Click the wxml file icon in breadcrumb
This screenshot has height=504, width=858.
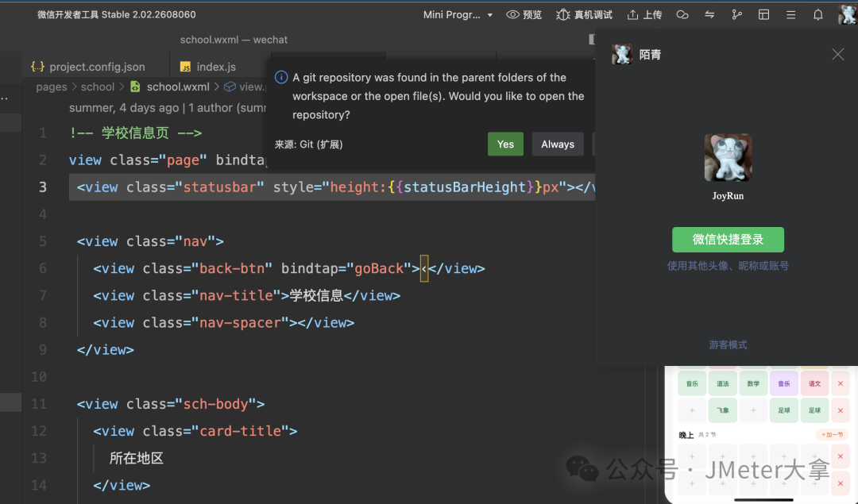click(x=135, y=87)
